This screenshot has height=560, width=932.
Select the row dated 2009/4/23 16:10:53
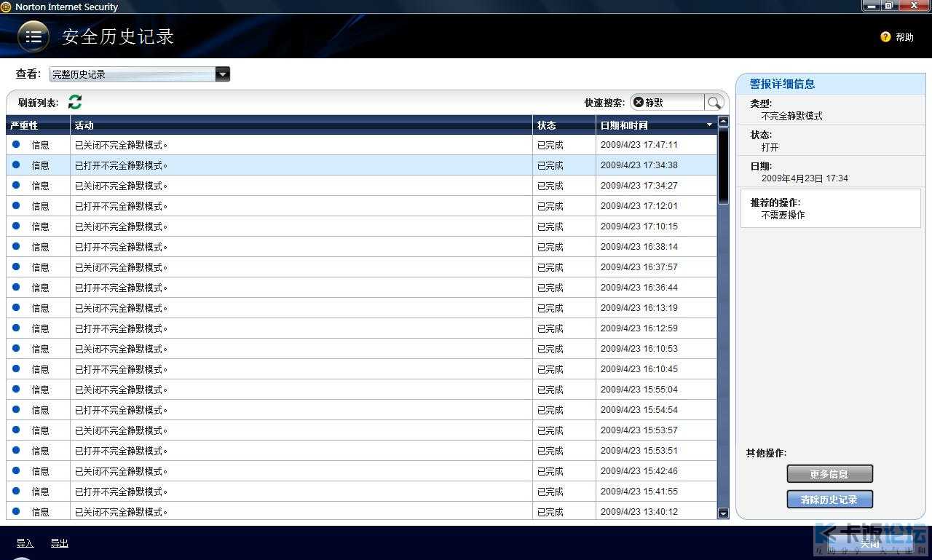[x=362, y=349]
